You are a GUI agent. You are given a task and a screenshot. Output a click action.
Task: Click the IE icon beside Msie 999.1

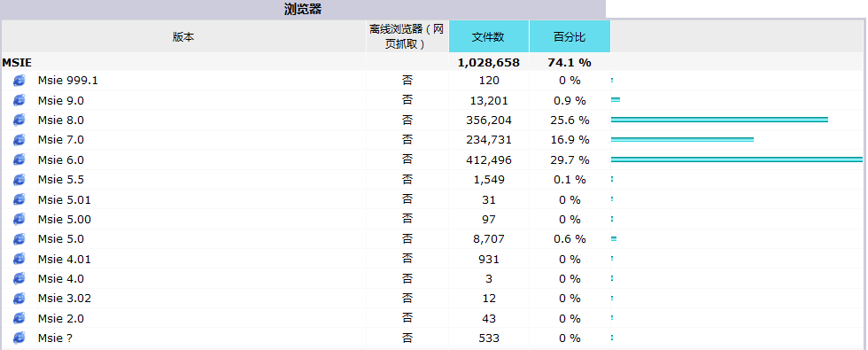(19, 81)
